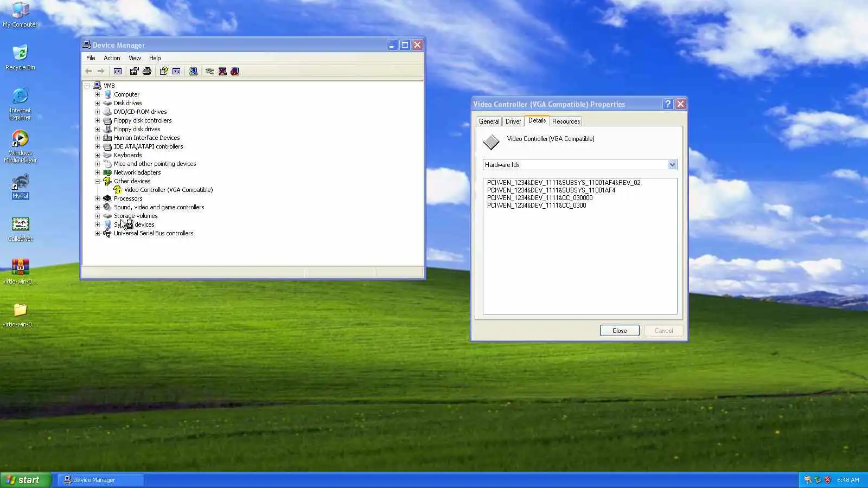
Task: Open the View menu
Action: pos(135,58)
